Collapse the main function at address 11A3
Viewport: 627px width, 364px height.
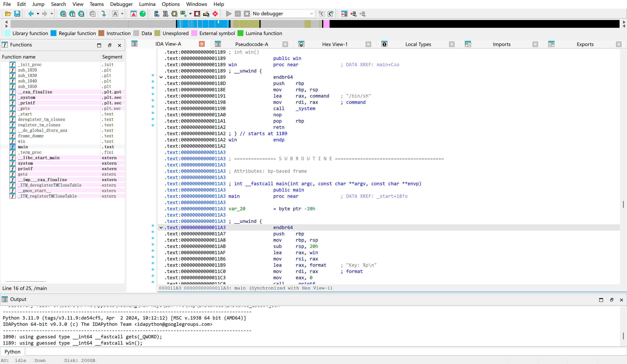click(161, 228)
